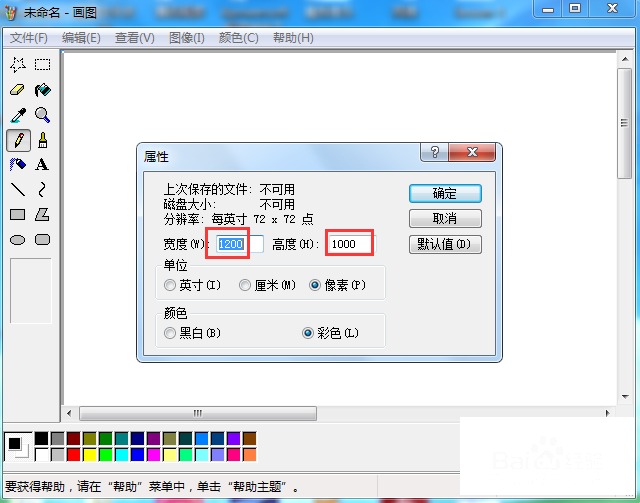Select the Airbrush spray tool
Image resolution: width=640 pixels, height=503 pixels.
[18, 165]
